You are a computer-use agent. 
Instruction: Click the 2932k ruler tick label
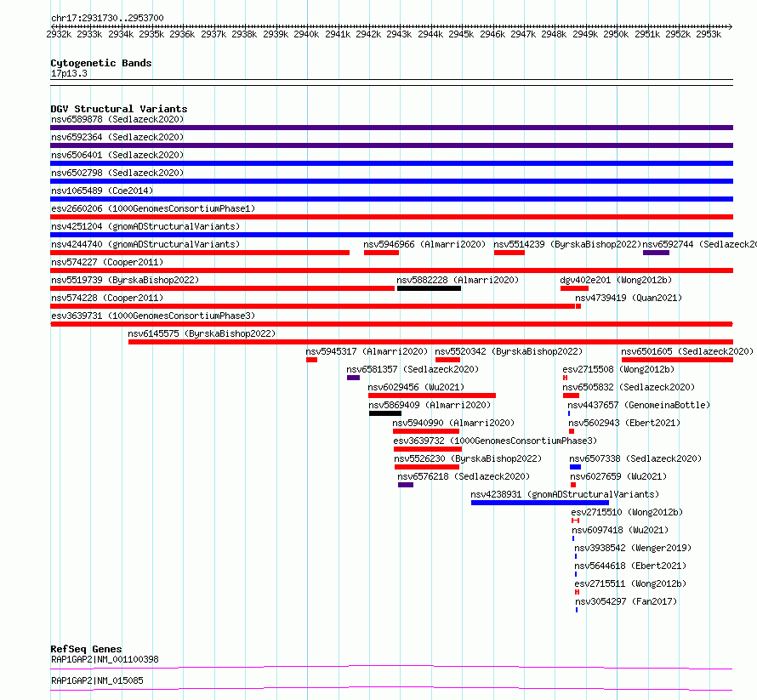coord(59,34)
